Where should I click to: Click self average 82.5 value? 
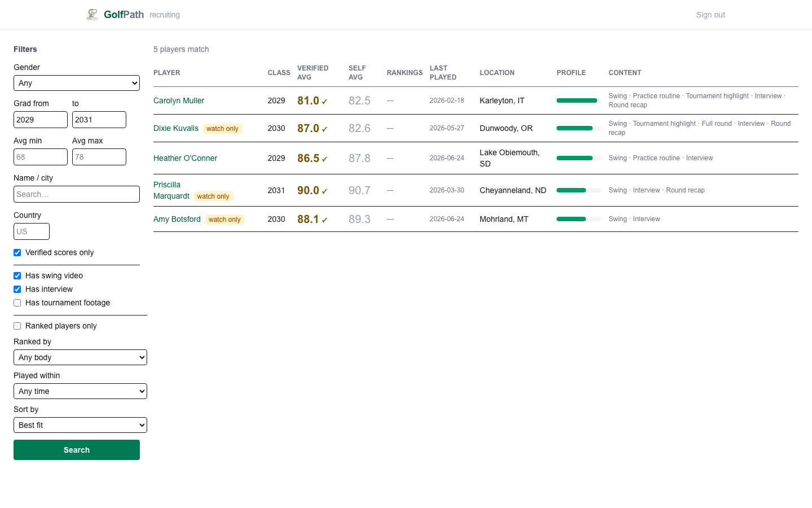pyautogui.click(x=360, y=100)
